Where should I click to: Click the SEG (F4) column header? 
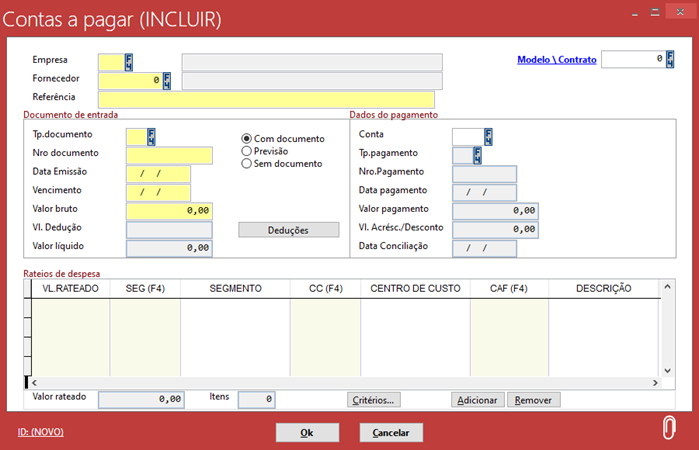tap(145, 289)
